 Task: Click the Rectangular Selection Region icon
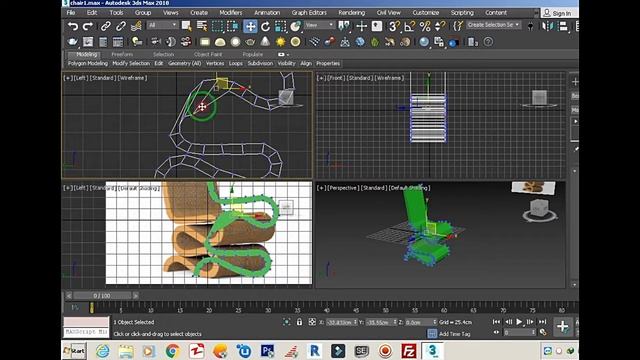coord(217,27)
